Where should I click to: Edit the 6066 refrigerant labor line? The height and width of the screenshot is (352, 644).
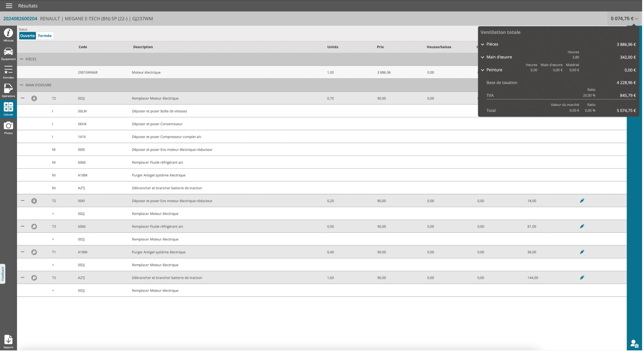tap(582, 226)
